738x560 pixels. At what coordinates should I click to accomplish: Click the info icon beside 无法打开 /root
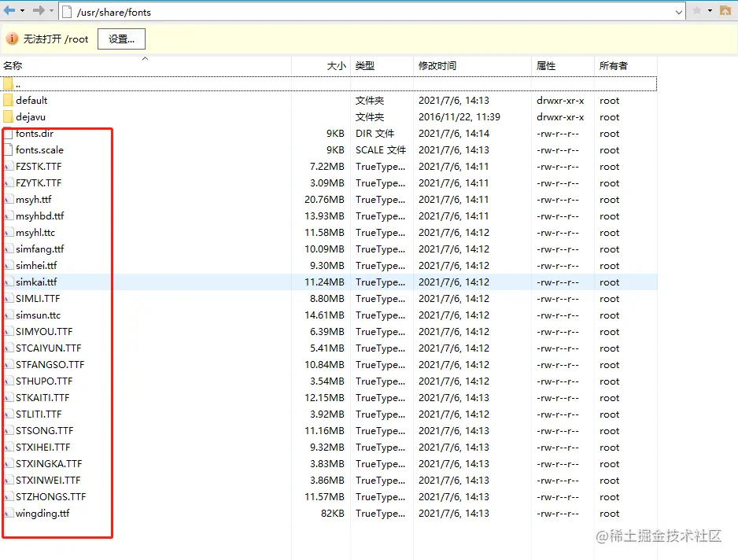pos(12,39)
